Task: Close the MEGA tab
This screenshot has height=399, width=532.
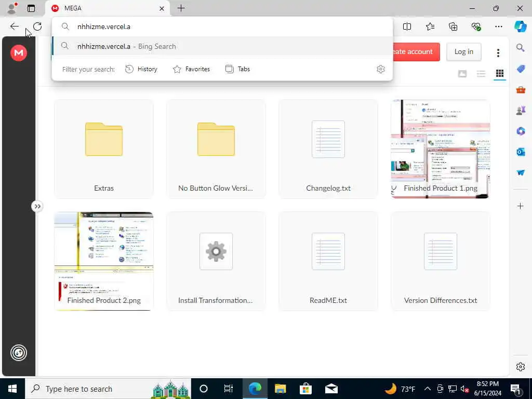Action: pyautogui.click(x=162, y=8)
